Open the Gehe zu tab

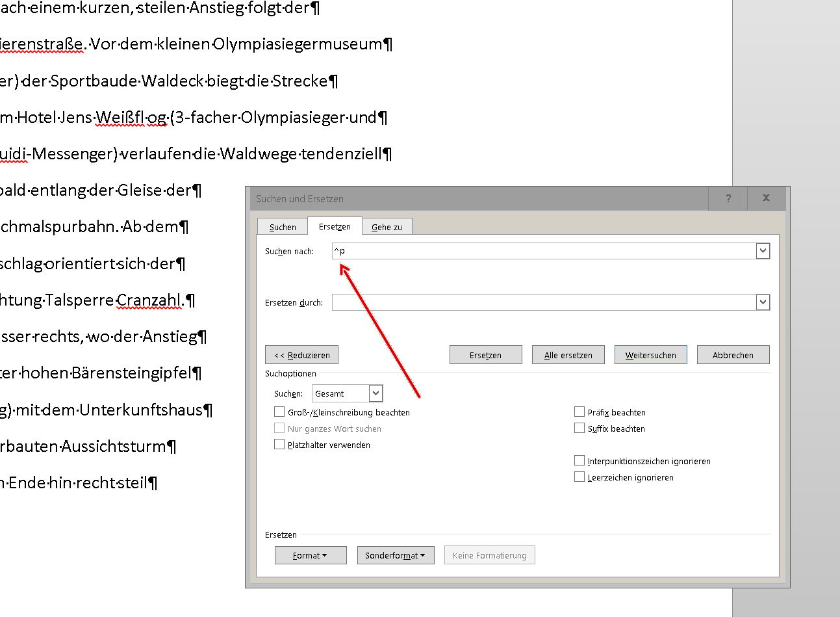click(387, 227)
